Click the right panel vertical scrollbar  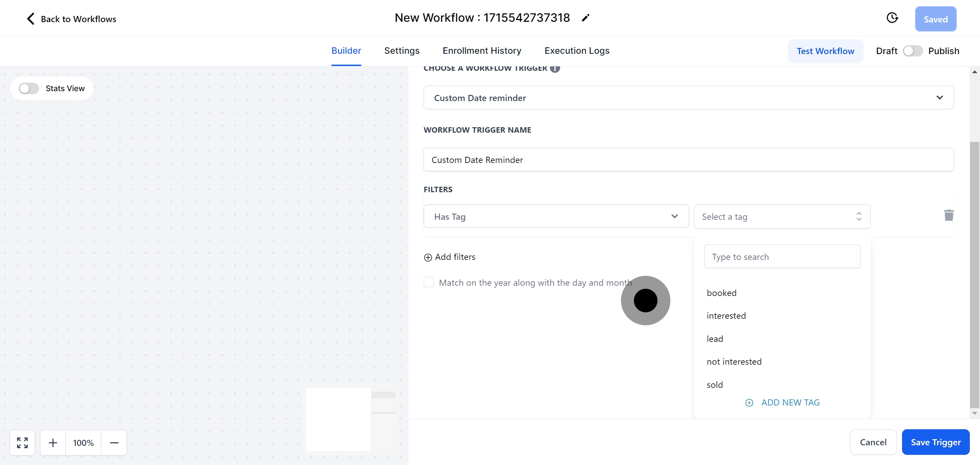[x=974, y=274]
